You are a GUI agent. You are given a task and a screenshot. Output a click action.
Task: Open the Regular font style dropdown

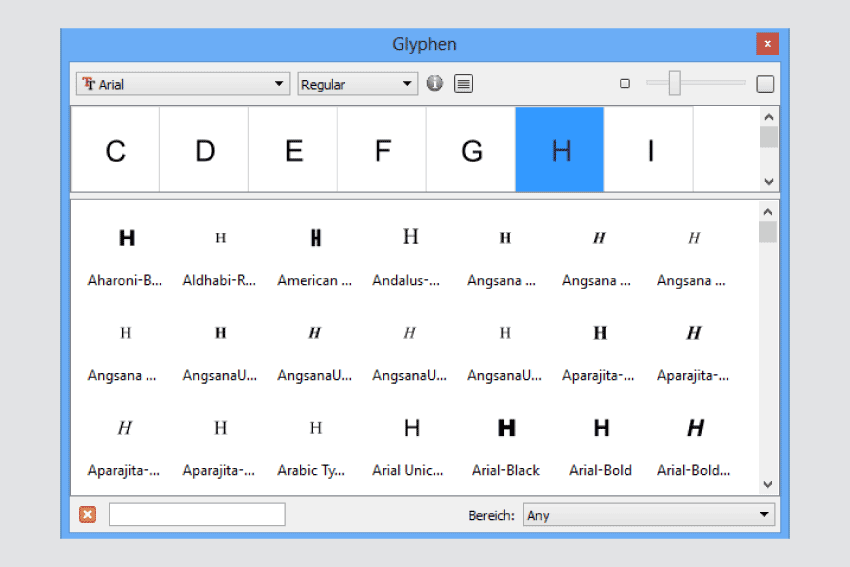[x=357, y=84]
